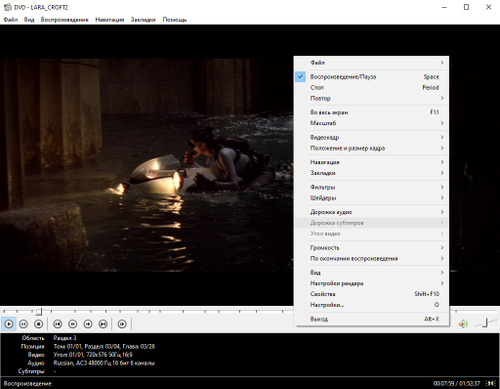Click the rewind (decrease speed) toolbar icon
This screenshot has width=500, height=389.
click(x=73, y=324)
